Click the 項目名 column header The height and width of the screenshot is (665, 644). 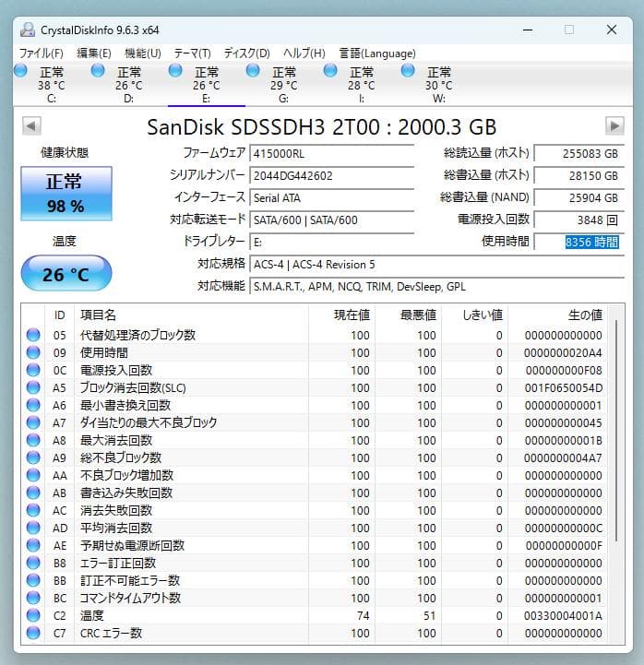click(x=191, y=315)
